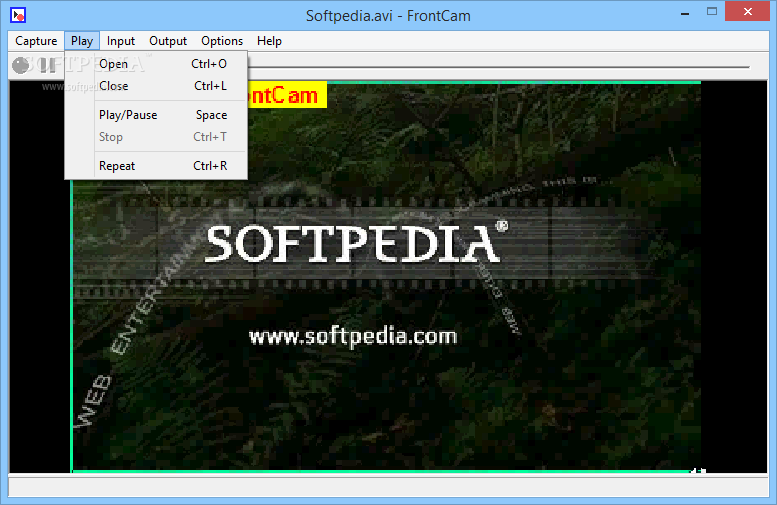777x505 pixels.
Task: Open the Capture menu
Action: pyautogui.click(x=36, y=41)
